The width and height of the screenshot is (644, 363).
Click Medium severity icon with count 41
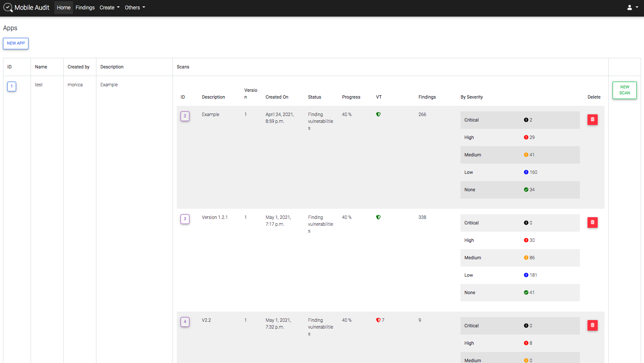point(526,155)
